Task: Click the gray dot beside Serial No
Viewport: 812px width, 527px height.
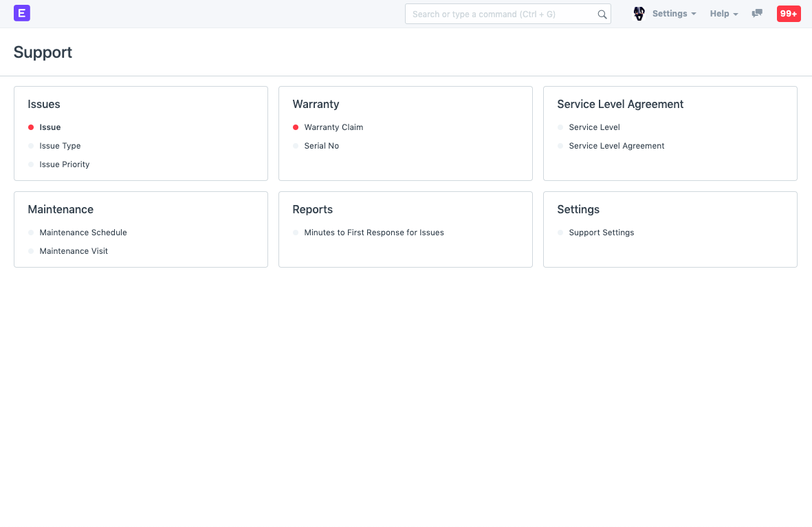Action: tap(296, 146)
